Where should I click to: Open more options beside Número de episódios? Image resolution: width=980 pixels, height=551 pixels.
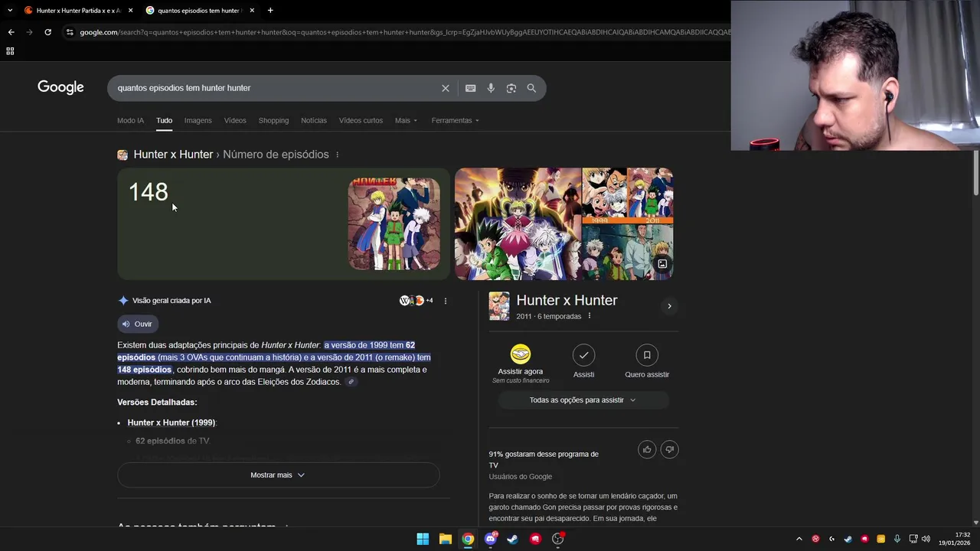click(337, 155)
